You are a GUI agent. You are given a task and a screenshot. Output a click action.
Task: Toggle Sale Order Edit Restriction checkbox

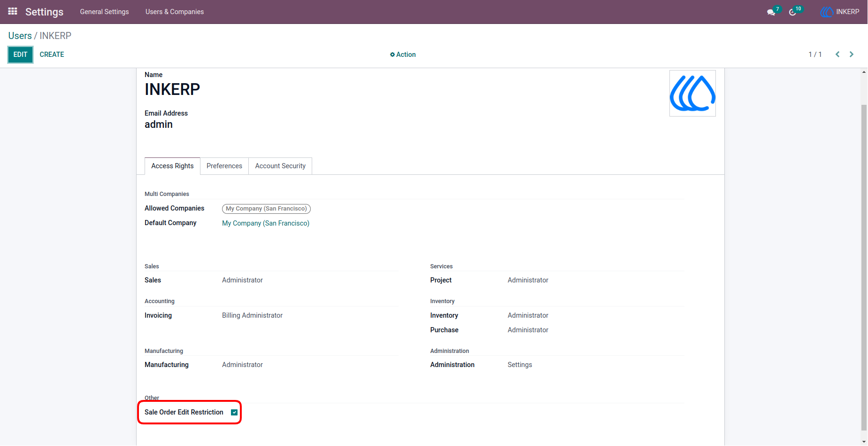click(x=234, y=413)
